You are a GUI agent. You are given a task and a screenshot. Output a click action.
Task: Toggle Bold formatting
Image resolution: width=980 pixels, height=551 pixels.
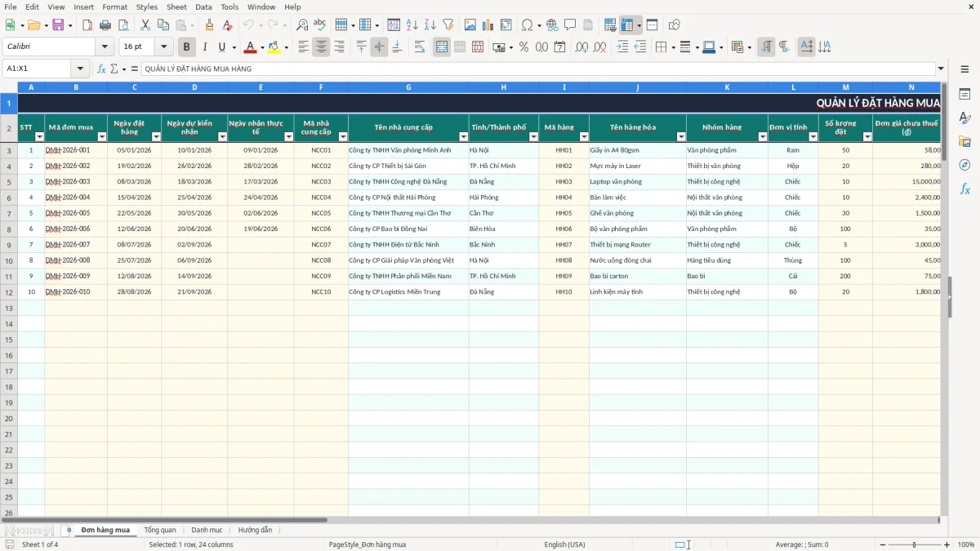click(187, 47)
